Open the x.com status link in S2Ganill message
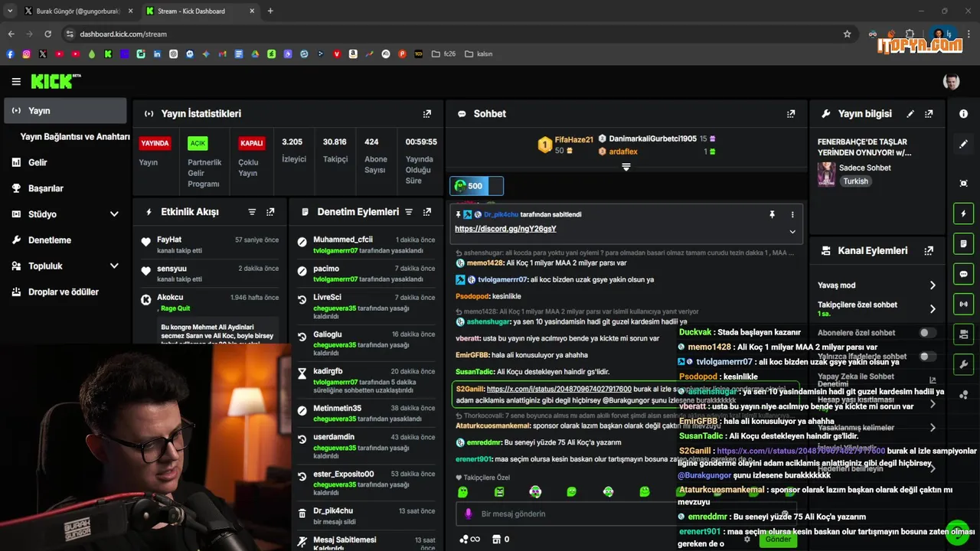This screenshot has width=980, height=551. click(x=559, y=389)
